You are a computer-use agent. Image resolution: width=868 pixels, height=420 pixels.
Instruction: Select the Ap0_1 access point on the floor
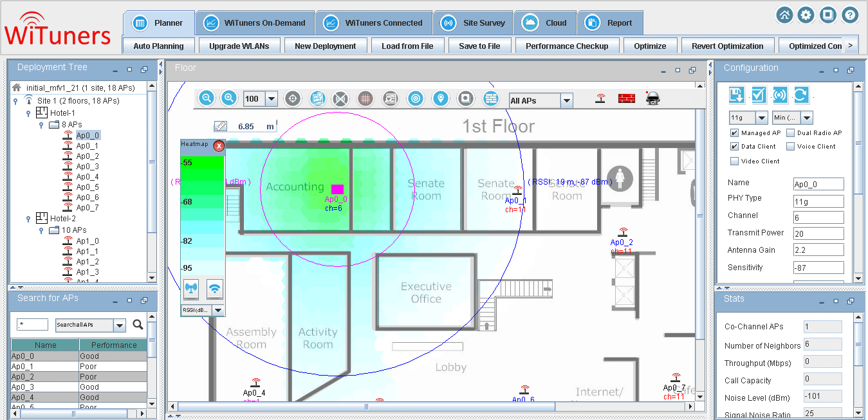point(517,191)
